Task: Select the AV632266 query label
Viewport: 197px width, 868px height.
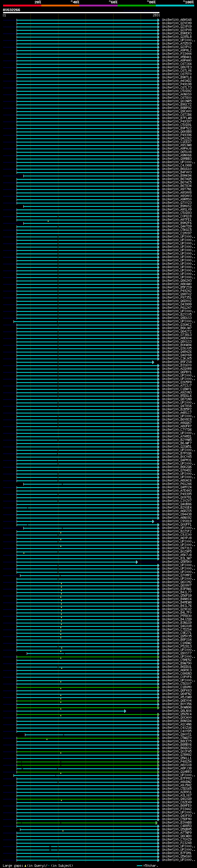Action: pos(11,10)
